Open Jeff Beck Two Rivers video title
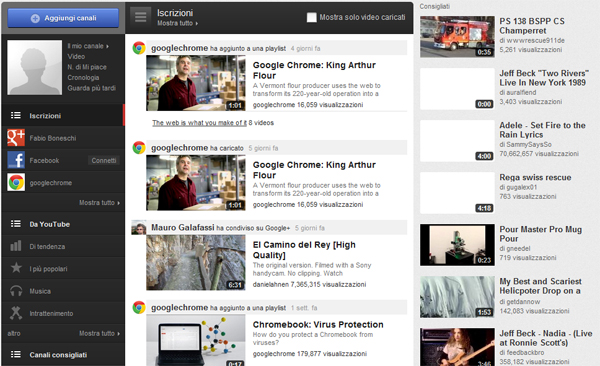This screenshot has width=600, height=366. pos(544,78)
